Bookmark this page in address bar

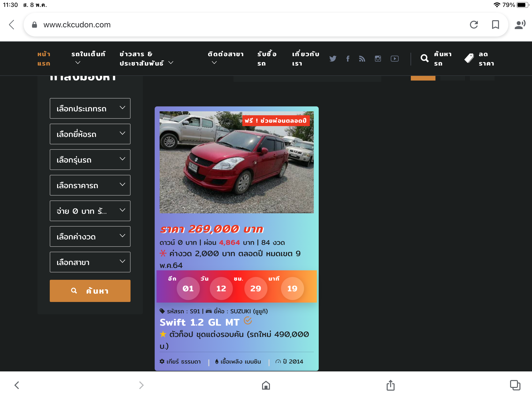[495, 25]
